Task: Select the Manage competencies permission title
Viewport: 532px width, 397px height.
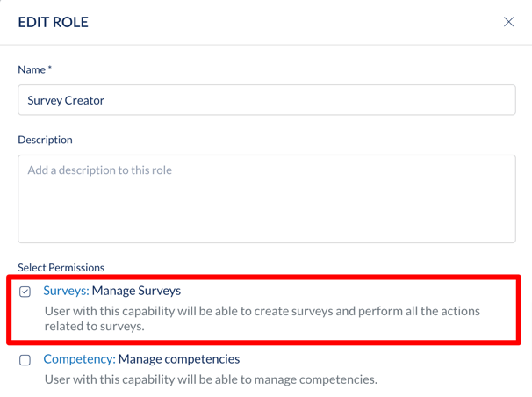Action: coord(179,359)
